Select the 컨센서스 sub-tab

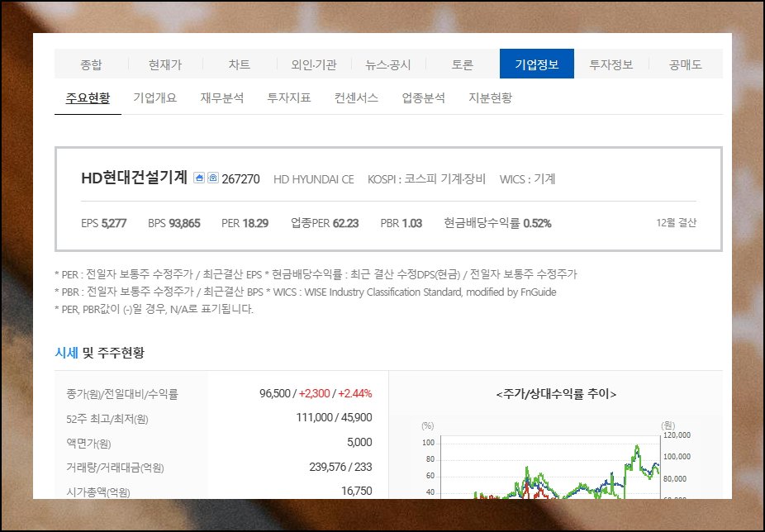click(356, 97)
